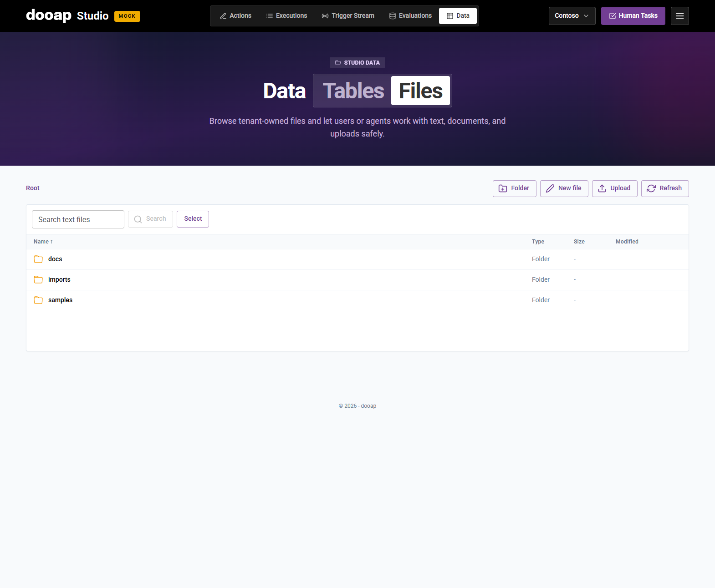
Task: Click the © 2026 - dooap footer text
Action: click(x=357, y=406)
